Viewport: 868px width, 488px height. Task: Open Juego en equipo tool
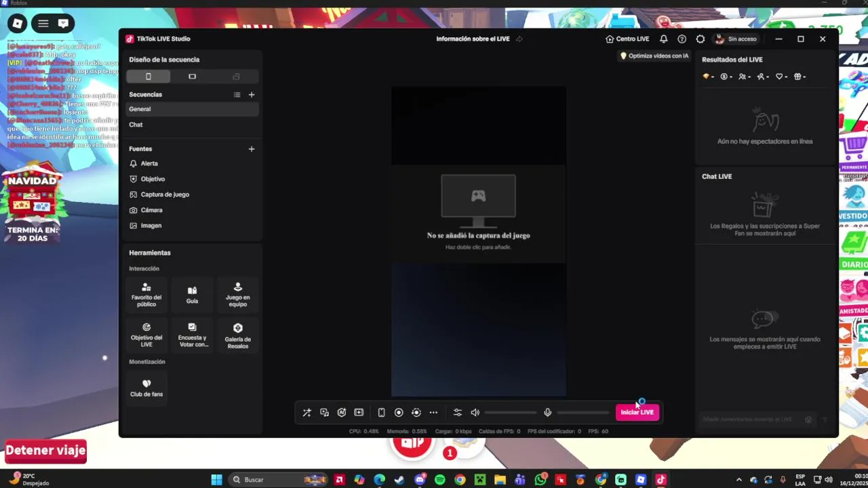click(237, 295)
